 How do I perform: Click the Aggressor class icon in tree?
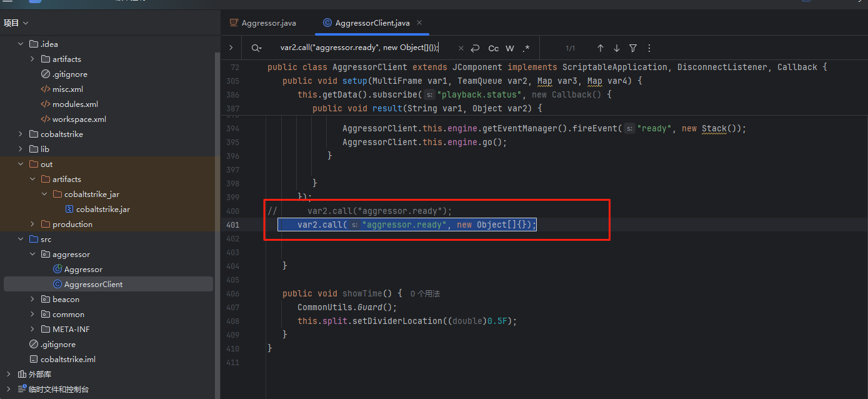pyautogui.click(x=57, y=269)
